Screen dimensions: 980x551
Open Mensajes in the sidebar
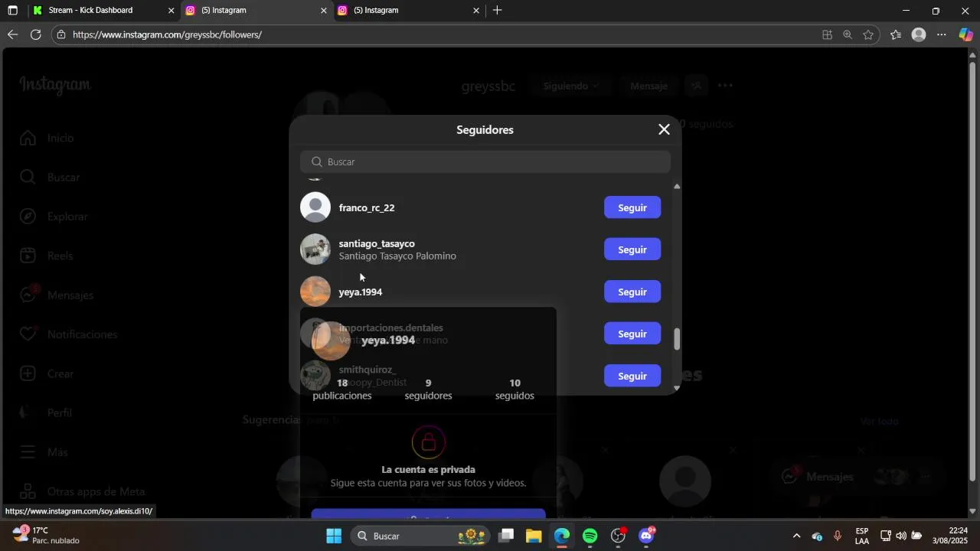pyautogui.click(x=57, y=295)
